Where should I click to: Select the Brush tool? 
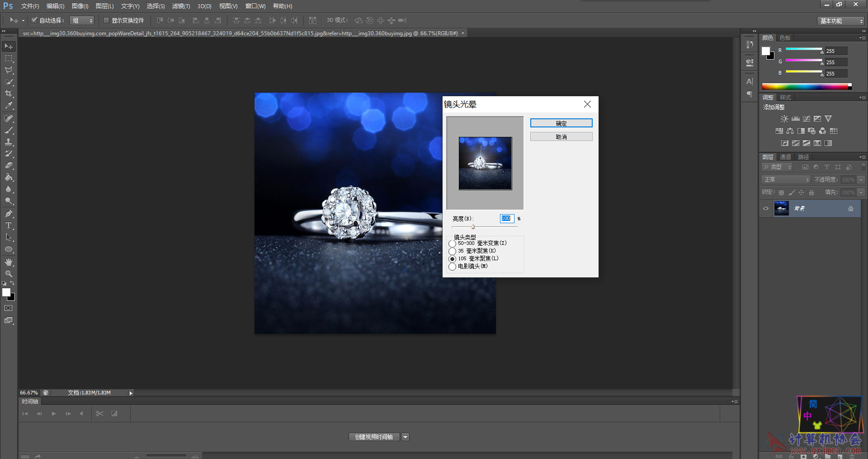pyautogui.click(x=9, y=130)
